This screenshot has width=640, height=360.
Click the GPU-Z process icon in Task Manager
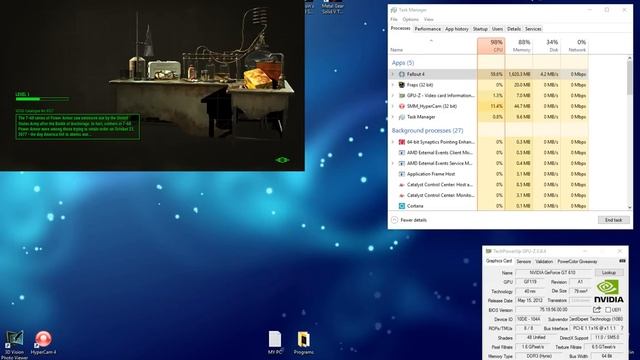click(x=402, y=96)
